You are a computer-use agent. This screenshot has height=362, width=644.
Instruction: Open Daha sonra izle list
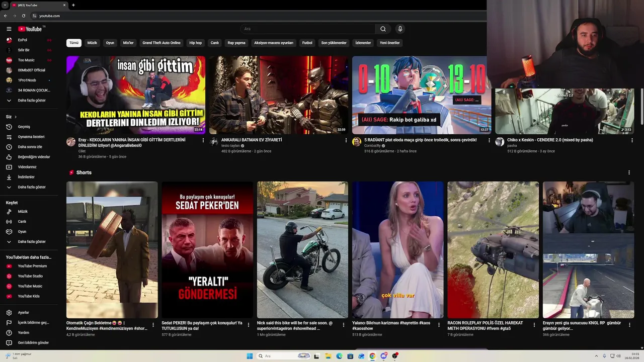29,147
